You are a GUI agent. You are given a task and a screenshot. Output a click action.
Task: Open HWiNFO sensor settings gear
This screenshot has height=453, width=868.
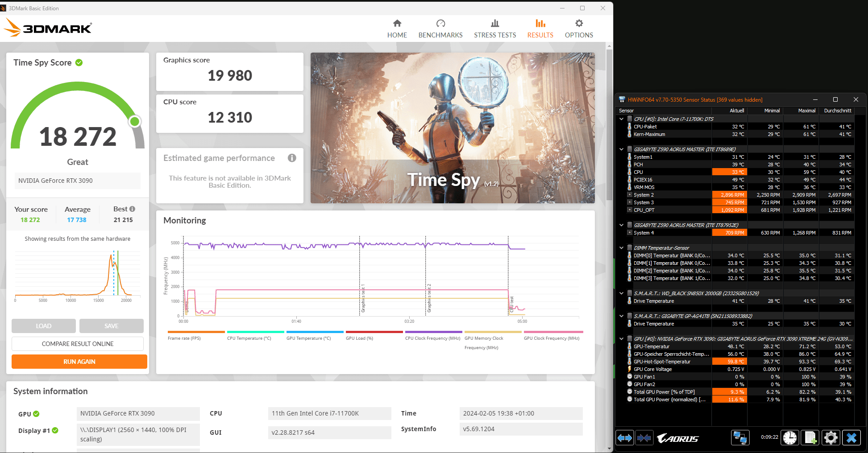coord(831,438)
